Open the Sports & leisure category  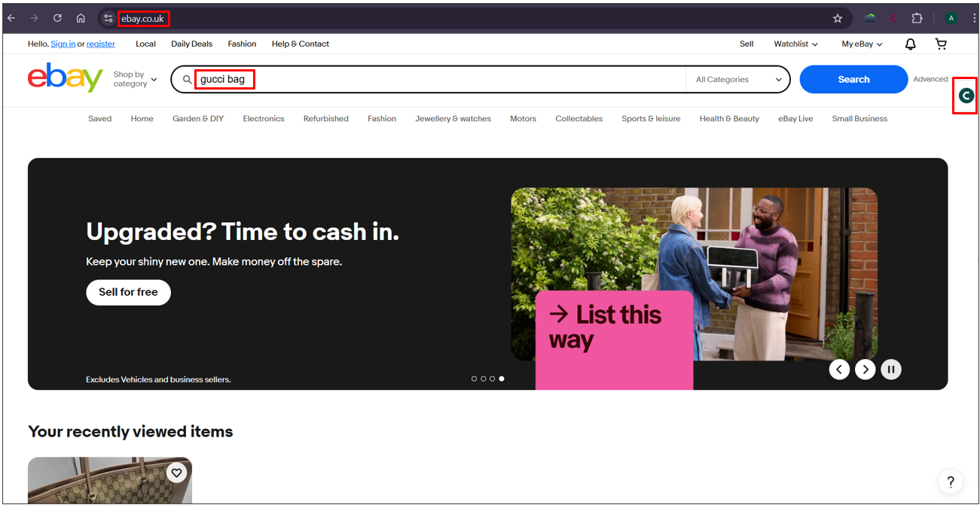coord(651,119)
